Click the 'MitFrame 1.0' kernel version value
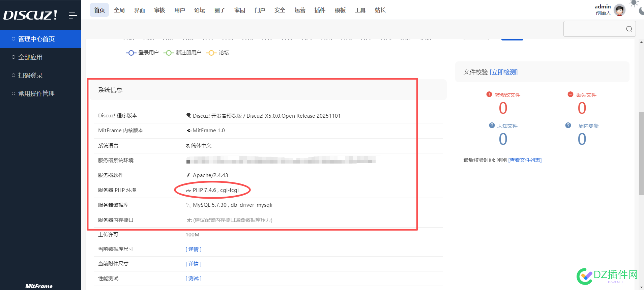Screen dimensions: 644x290 (x=209, y=130)
